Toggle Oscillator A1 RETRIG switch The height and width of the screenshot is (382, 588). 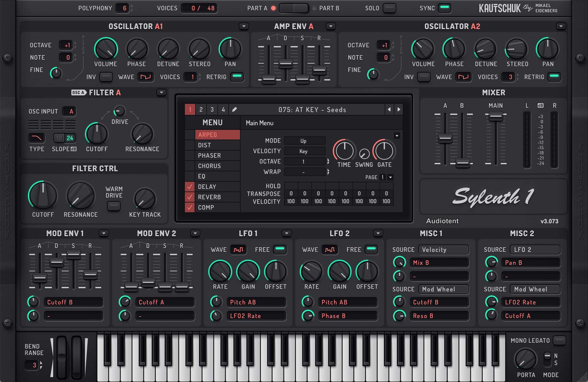click(237, 77)
